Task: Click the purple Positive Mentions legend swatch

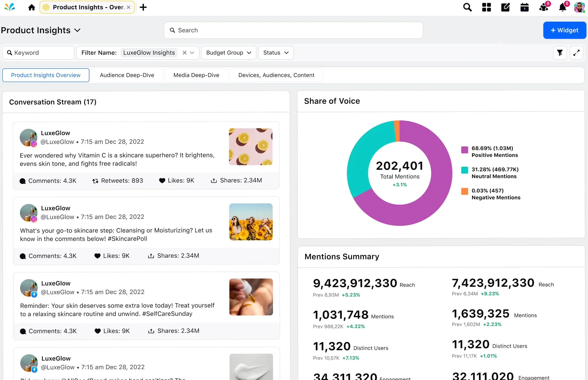Action: [464, 150]
